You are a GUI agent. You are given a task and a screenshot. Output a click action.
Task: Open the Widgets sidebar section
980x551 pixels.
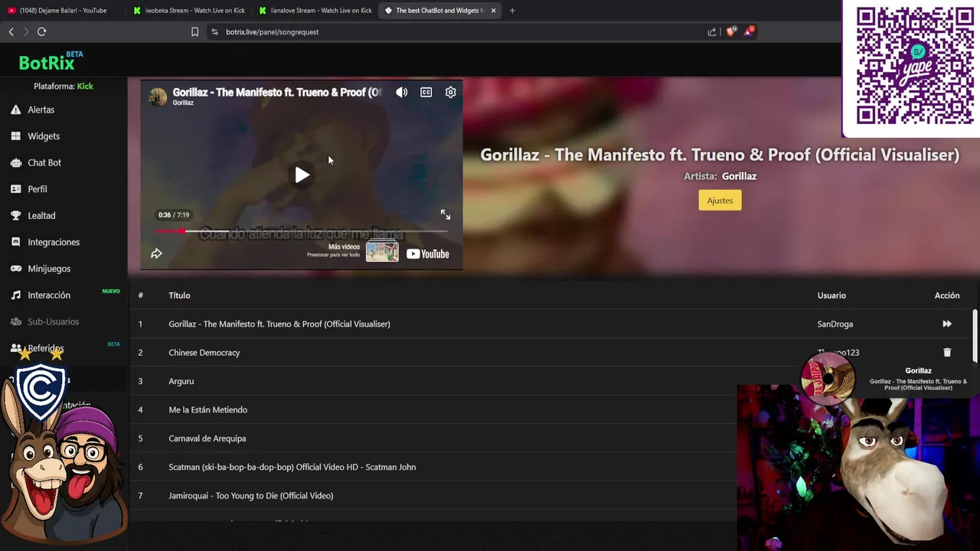pos(44,136)
